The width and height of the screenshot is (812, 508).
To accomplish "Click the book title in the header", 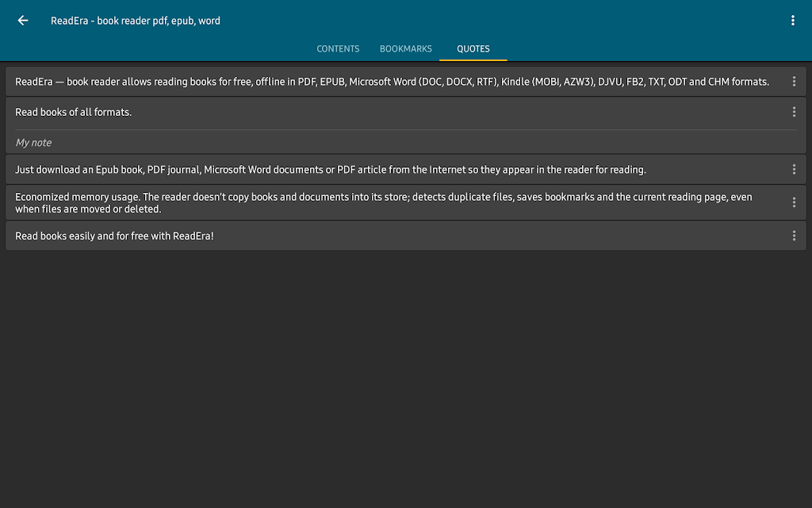I will coord(136,21).
